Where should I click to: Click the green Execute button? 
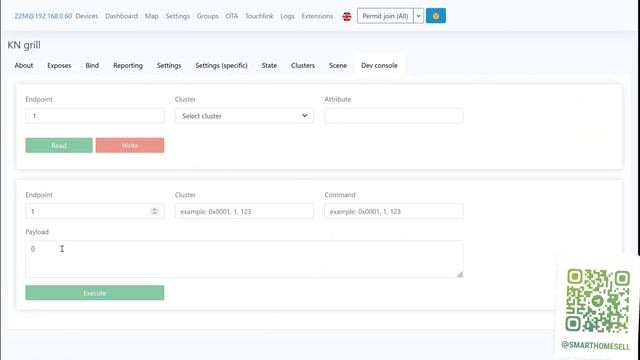point(95,293)
